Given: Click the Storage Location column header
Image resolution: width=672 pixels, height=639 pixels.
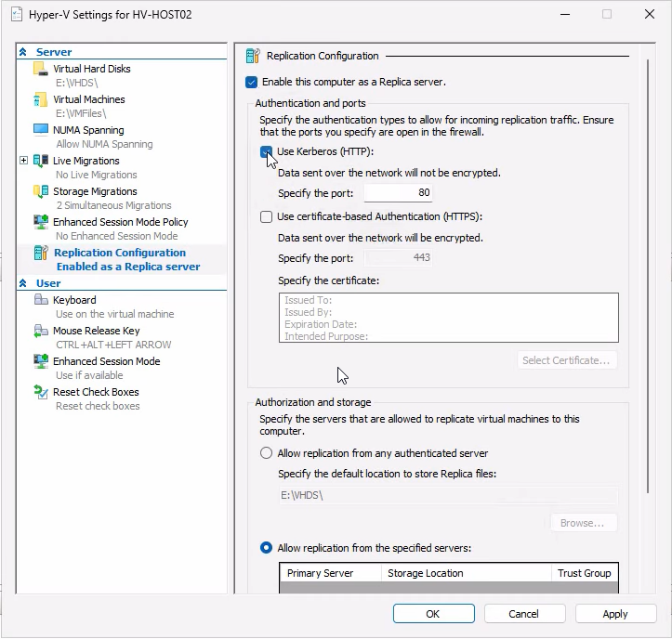Looking at the screenshot, I should click(x=467, y=573).
